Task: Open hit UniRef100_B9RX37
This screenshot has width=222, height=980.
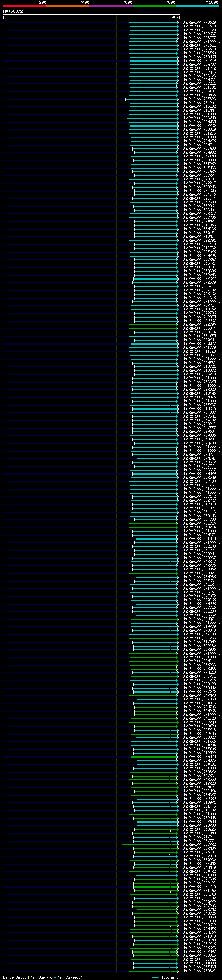Action: [199, 34]
